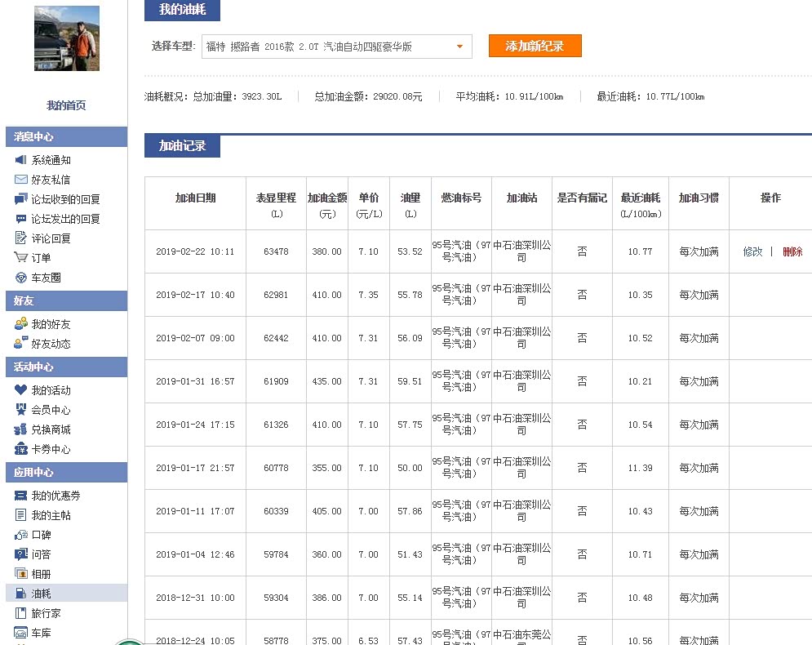The height and width of the screenshot is (645, 812).
Task: Open 好友私信 envelope icon
Action: click(21, 180)
